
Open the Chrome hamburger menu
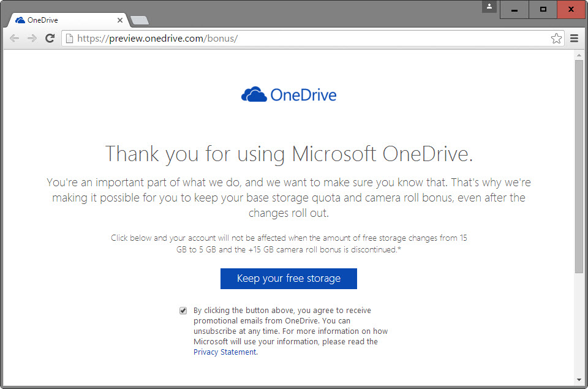[x=574, y=38]
